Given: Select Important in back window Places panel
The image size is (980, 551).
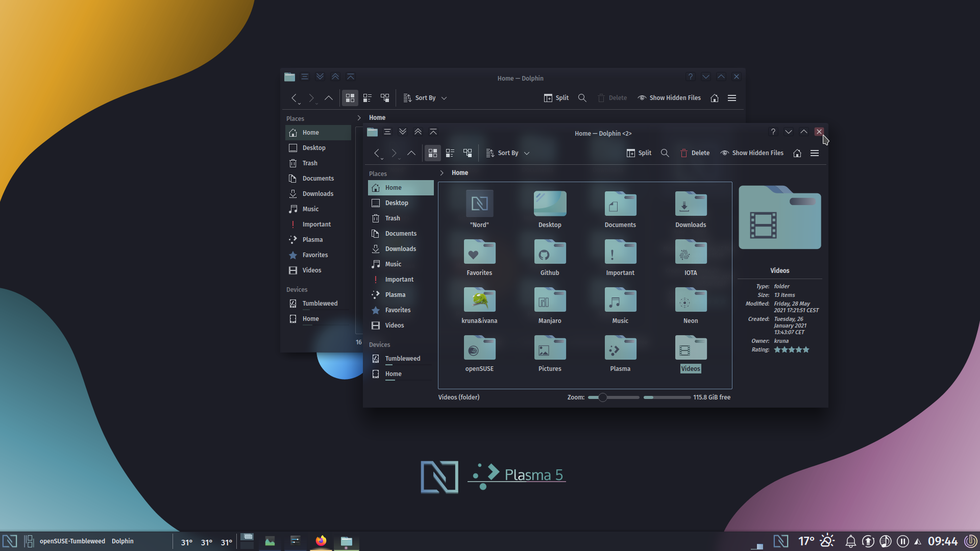Looking at the screenshot, I should tap(318, 224).
